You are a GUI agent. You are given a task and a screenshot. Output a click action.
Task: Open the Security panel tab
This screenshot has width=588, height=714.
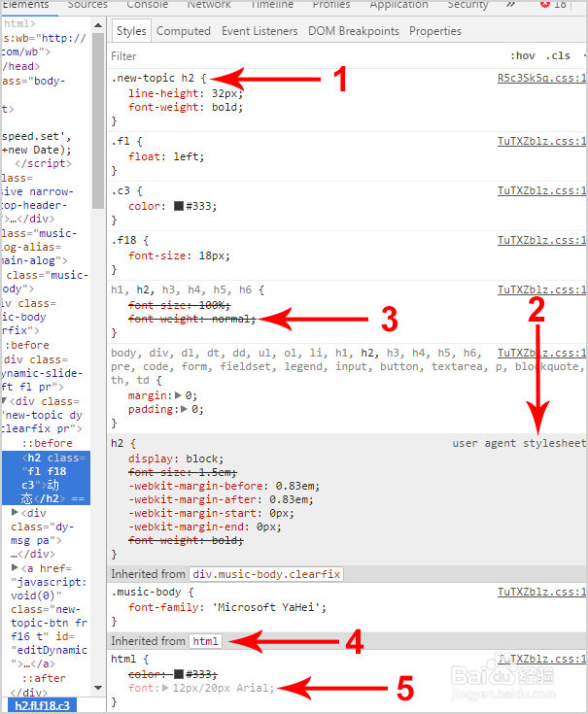pyautogui.click(x=467, y=5)
